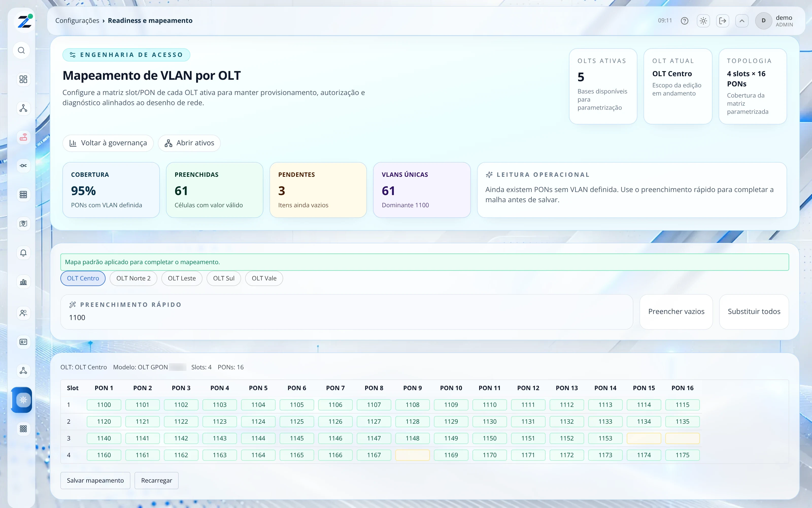Open the sidebar search icon

(x=22, y=50)
